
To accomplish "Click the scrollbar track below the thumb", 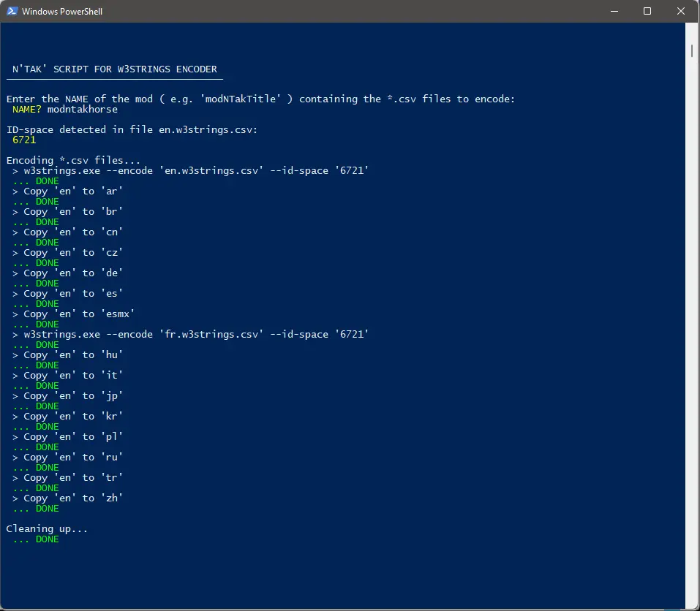I will (x=692, y=330).
